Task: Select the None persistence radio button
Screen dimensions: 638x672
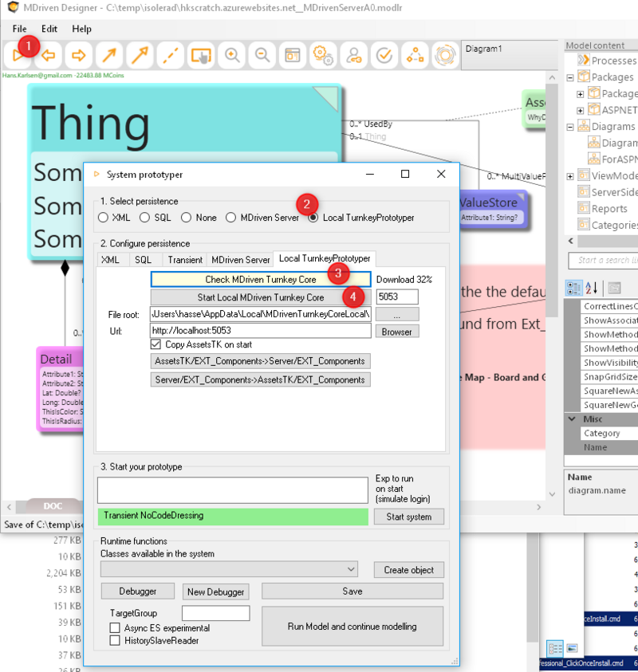Action: [x=186, y=218]
